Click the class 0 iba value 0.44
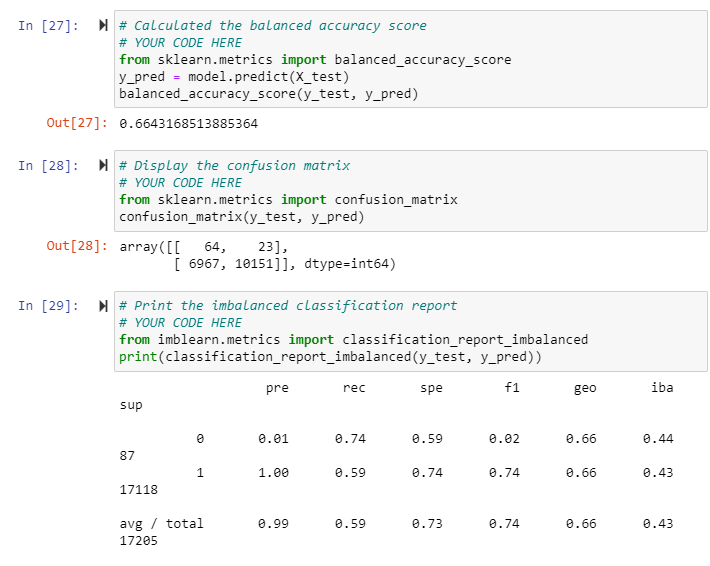The width and height of the screenshot is (710, 566). pos(658,439)
